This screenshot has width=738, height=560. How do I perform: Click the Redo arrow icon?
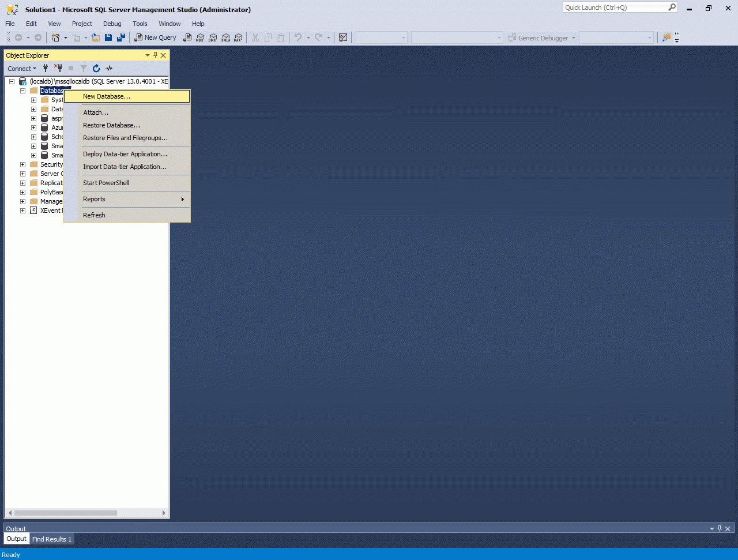click(x=318, y=37)
